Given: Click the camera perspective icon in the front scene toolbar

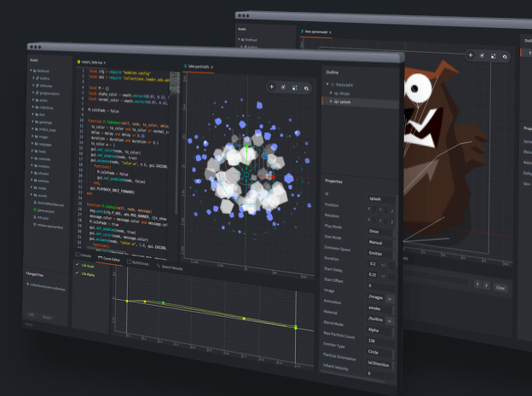Looking at the screenshot, I should tap(306, 88).
